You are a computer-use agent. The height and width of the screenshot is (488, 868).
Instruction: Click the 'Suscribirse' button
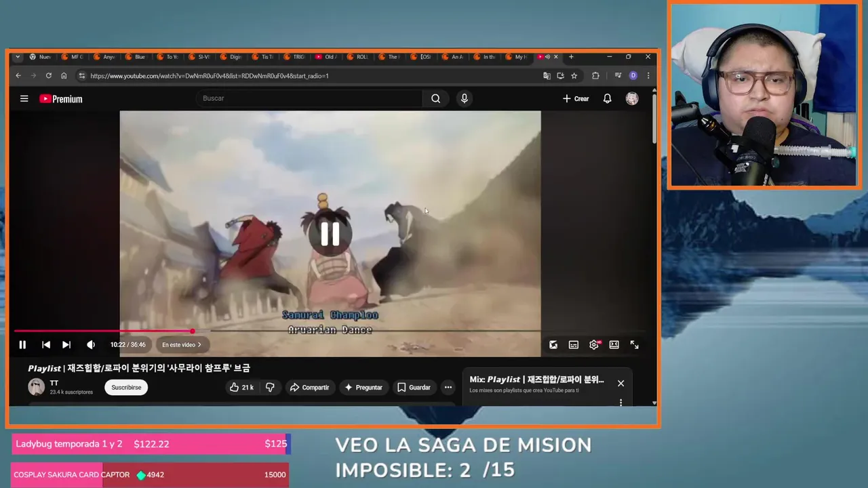point(126,388)
